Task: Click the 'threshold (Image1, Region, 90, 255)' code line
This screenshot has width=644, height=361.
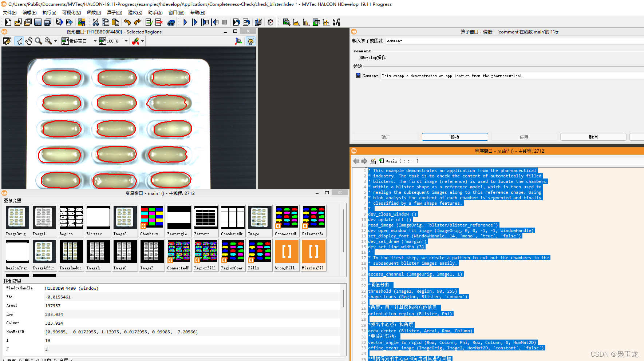Action: coord(413,291)
